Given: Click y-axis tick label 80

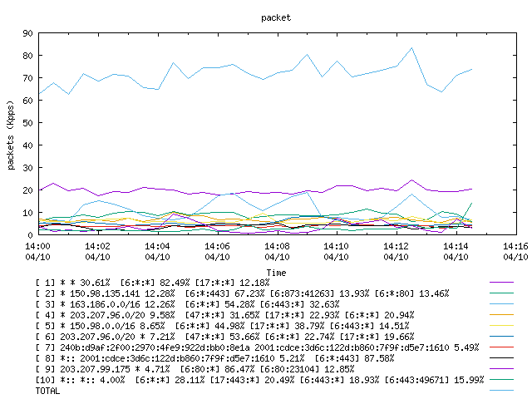Looking at the screenshot, I should click(27, 56).
